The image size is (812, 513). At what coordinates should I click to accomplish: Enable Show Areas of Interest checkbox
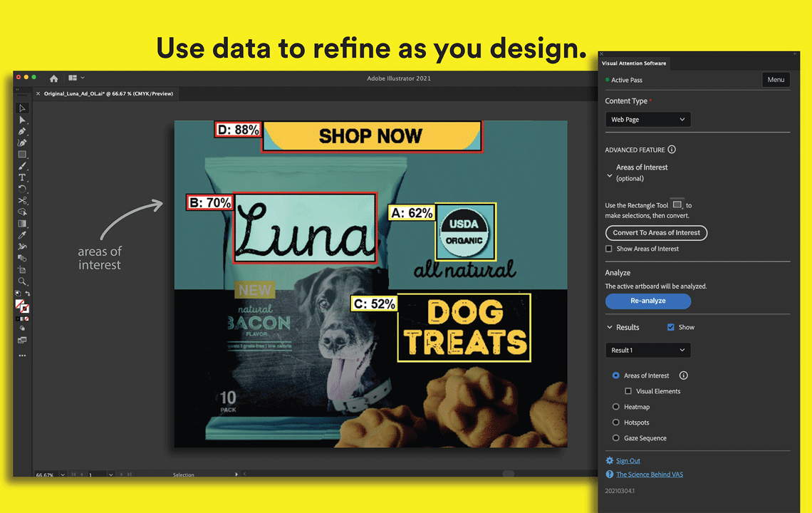coord(608,249)
